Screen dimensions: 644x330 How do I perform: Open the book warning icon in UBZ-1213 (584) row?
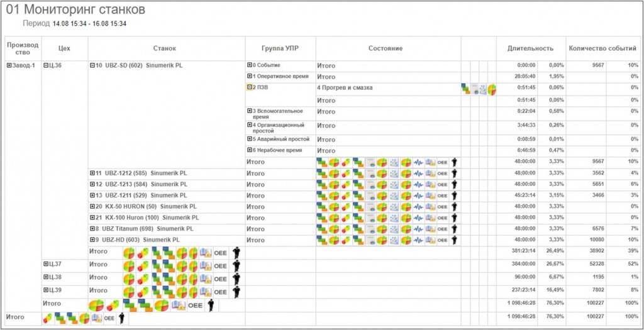[x=431, y=184]
